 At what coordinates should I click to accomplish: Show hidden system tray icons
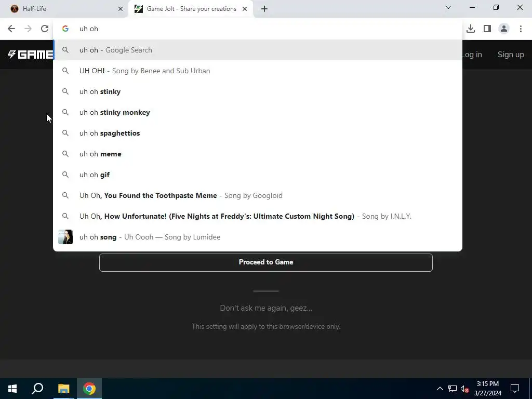[x=440, y=389]
